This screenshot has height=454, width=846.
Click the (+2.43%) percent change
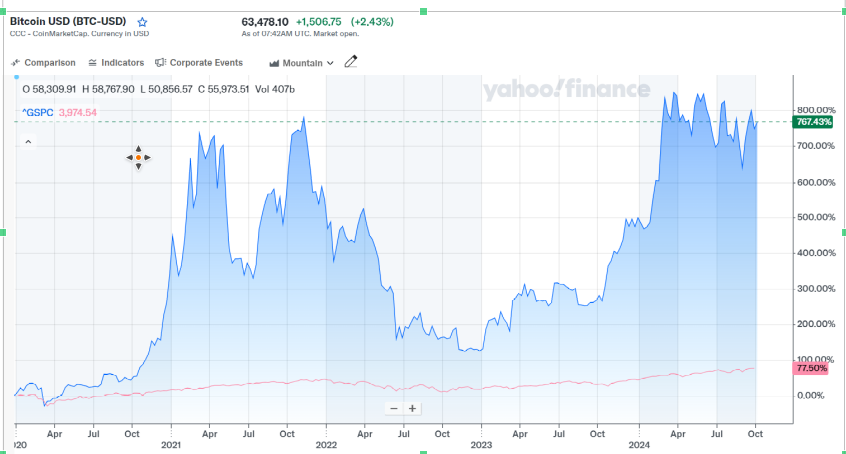(372, 22)
